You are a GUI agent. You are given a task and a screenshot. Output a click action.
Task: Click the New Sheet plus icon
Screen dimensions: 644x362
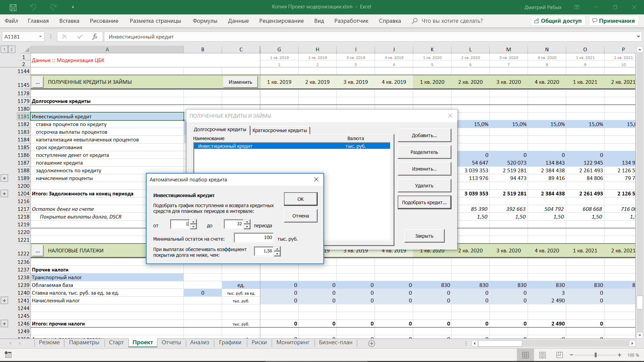(371, 343)
